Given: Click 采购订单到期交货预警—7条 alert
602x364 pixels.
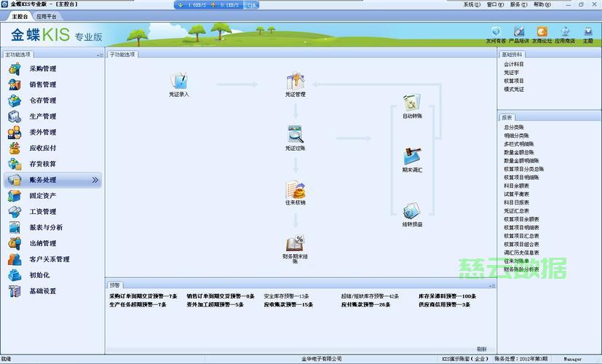Looking at the screenshot, I should tap(143, 296).
